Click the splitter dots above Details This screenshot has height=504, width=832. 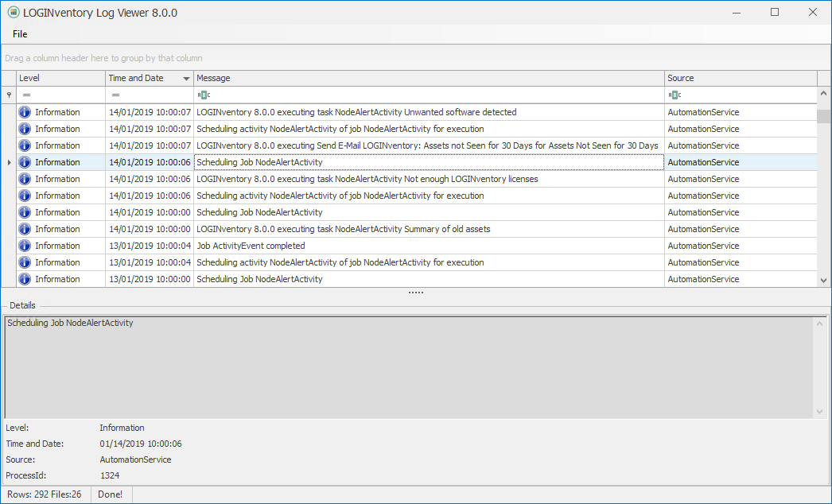415,293
